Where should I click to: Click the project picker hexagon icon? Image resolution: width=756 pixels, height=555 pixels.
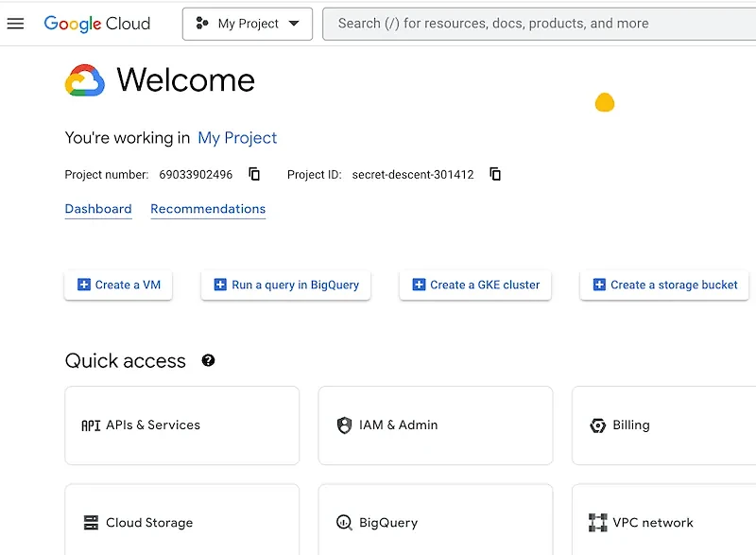(x=202, y=23)
